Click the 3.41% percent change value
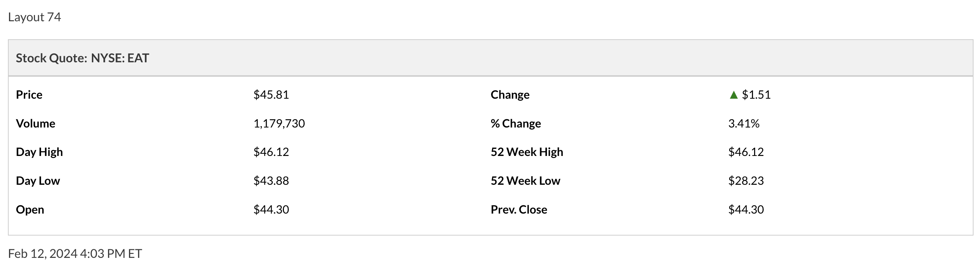The height and width of the screenshot is (273, 980). point(744,124)
